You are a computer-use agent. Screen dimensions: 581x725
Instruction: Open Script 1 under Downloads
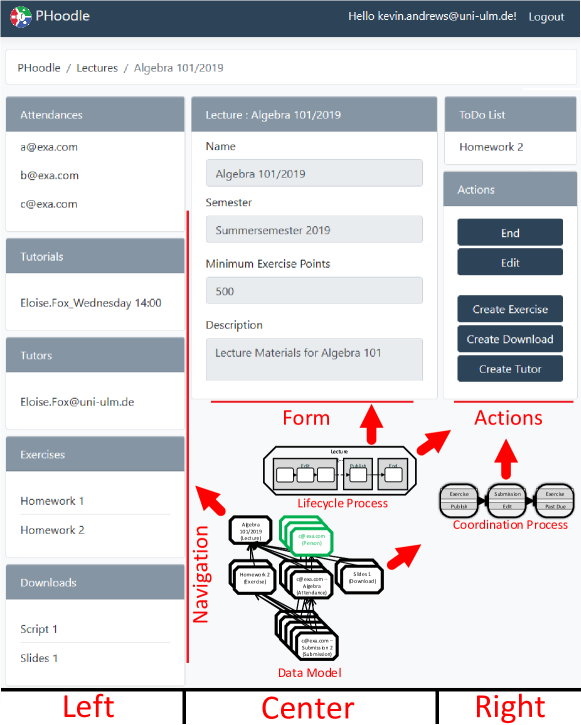tap(39, 629)
